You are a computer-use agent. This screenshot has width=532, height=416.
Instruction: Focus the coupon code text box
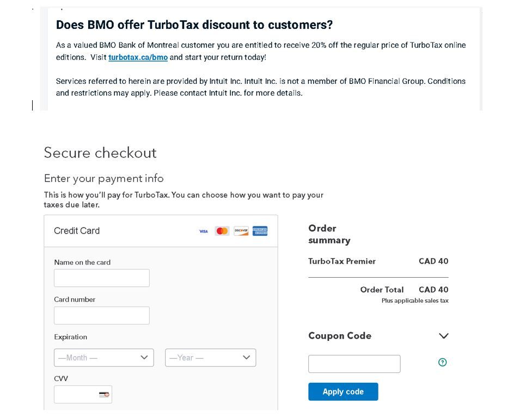click(354, 364)
